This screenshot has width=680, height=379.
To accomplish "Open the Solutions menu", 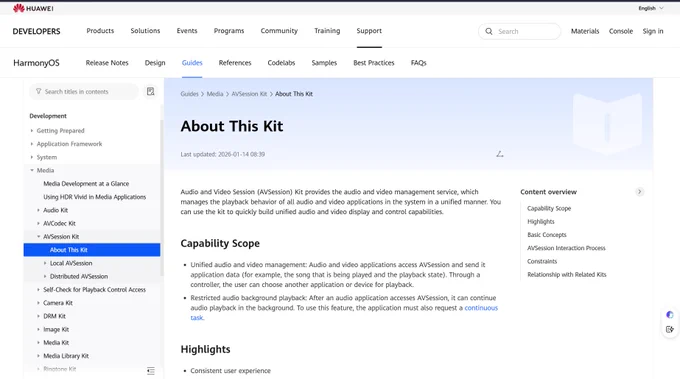I will [x=145, y=31].
